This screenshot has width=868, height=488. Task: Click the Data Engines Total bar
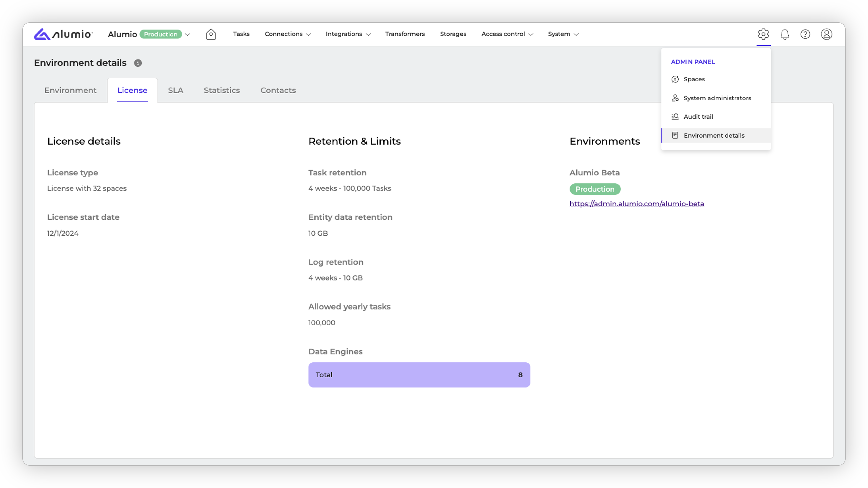coord(419,375)
